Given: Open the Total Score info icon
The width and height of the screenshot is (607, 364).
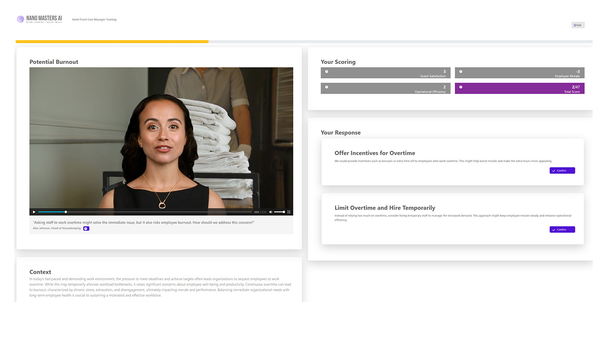Looking at the screenshot, I should (x=461, y=87).
